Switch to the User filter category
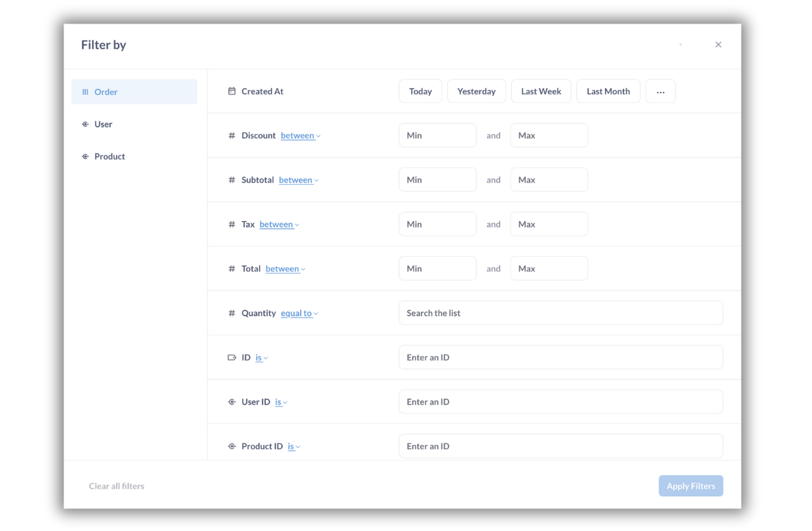Viewport: 812px width, 531px height. click(x=104, y=124)
